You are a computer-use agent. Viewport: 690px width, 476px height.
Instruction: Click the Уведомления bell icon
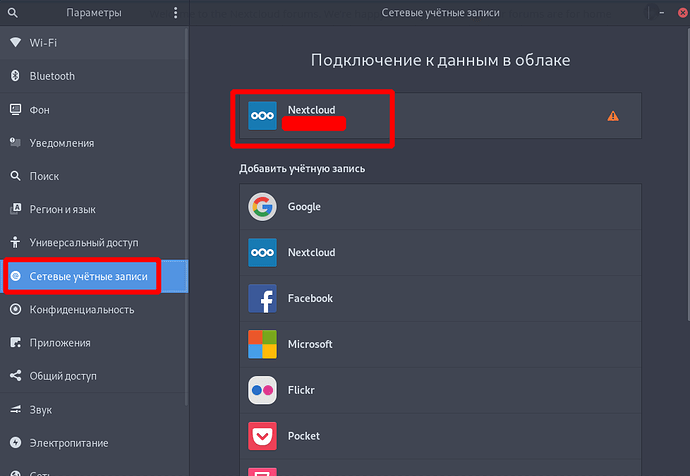click(x=15, y=143)
